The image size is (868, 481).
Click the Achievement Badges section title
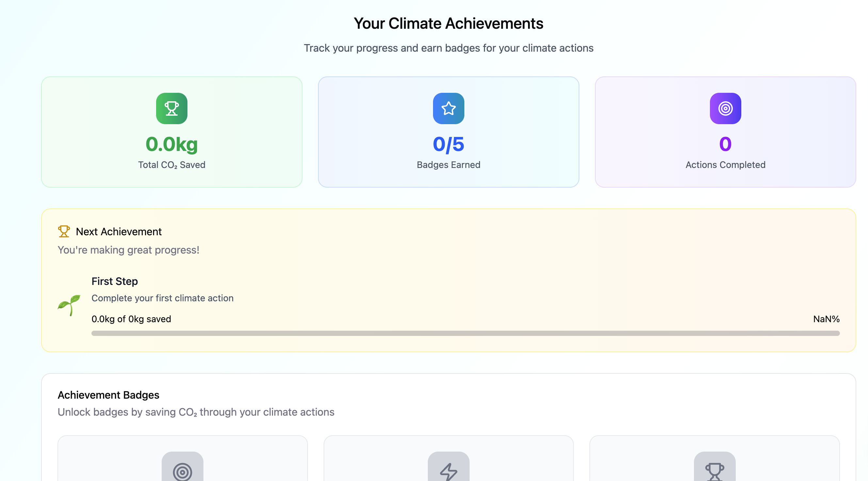108,395
